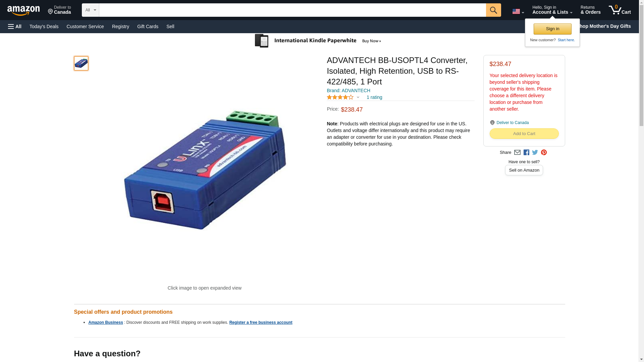The width and height of the screenshot is (644, 362).
Task: Share the product on Facebook
Action: click(526, 153)
